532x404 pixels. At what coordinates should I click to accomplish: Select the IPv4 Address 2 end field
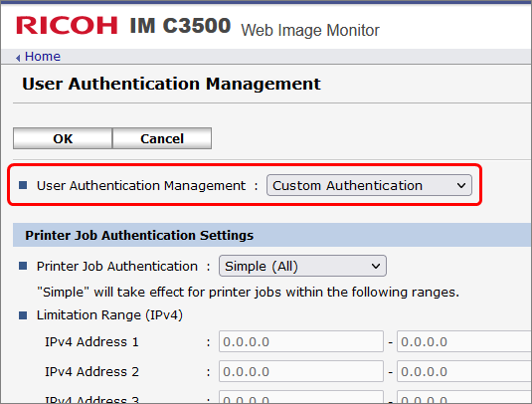coord(464,371)
